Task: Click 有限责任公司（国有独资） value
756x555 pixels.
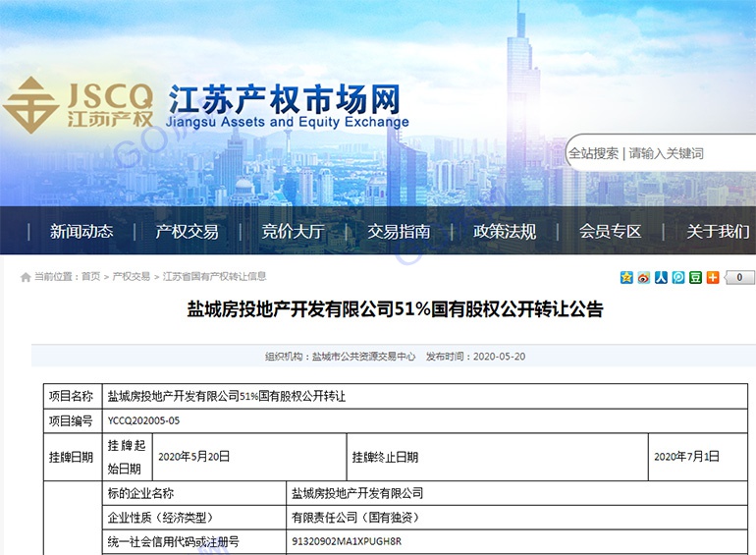Action: 356,518
